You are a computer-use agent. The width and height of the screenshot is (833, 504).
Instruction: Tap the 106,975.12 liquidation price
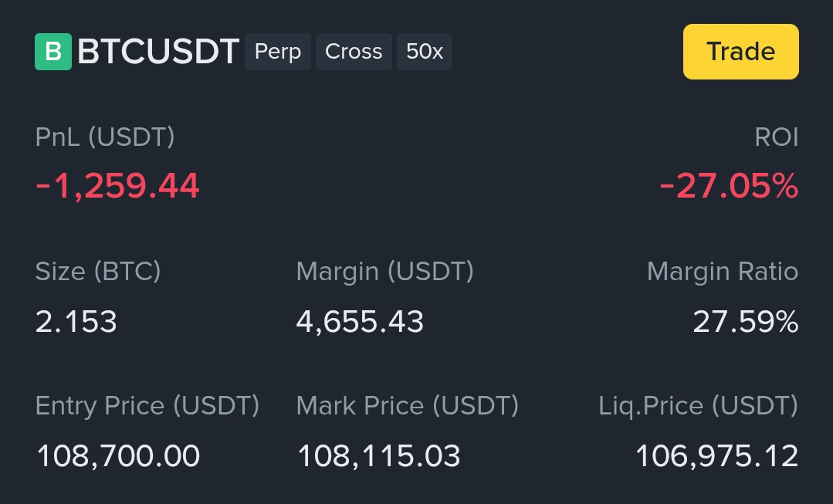pos(716,456)
